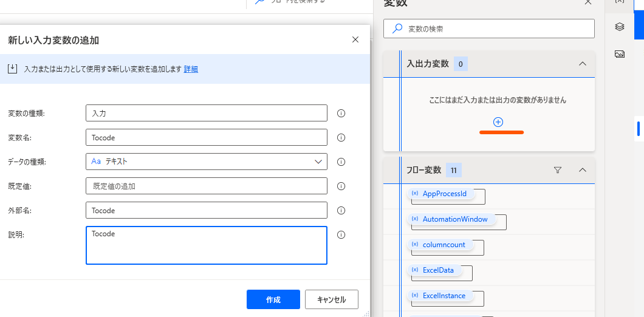The image size is (644, 317).
Task: Click info icon next to データの種類
Action: click(341, 162)
